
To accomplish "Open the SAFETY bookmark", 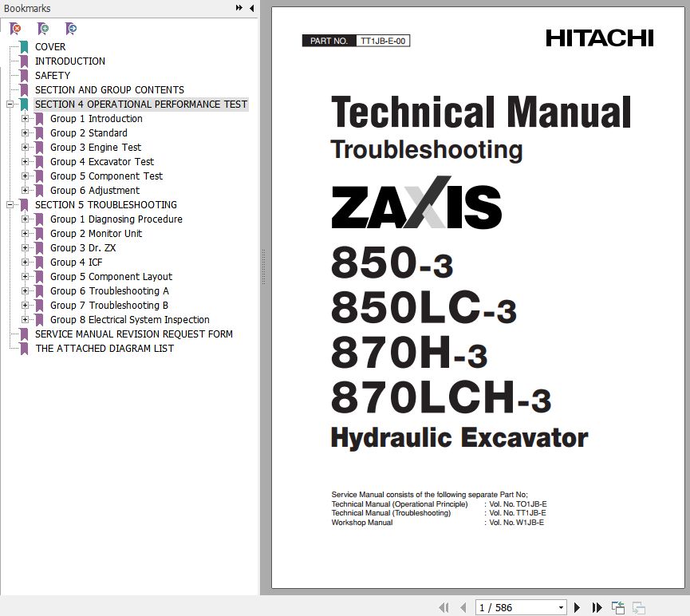I will click(53, 75).
